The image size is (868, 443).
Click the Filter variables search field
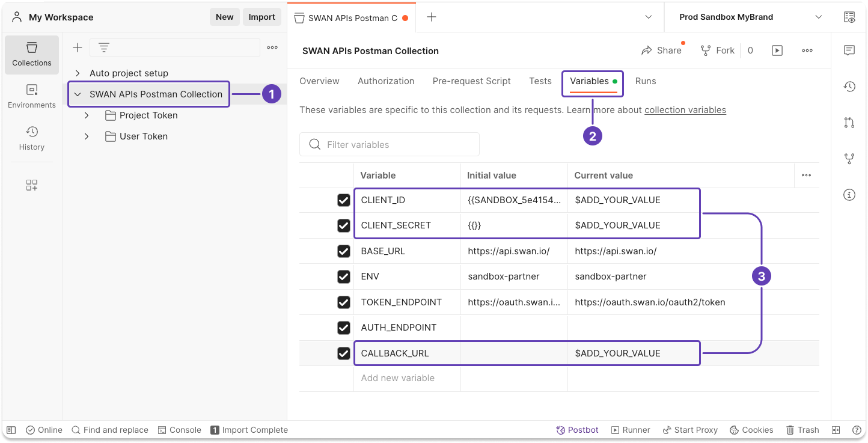tap(397, 145)
